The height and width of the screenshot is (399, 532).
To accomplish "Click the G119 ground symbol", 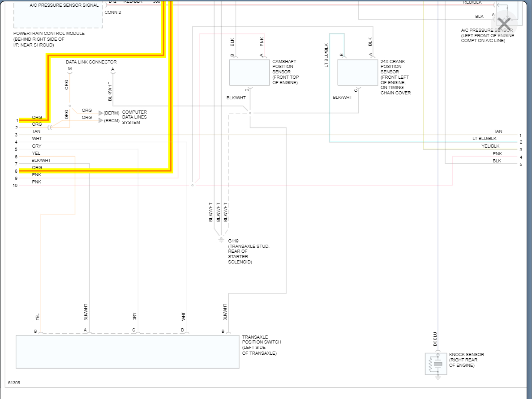I will coord(221,240).
